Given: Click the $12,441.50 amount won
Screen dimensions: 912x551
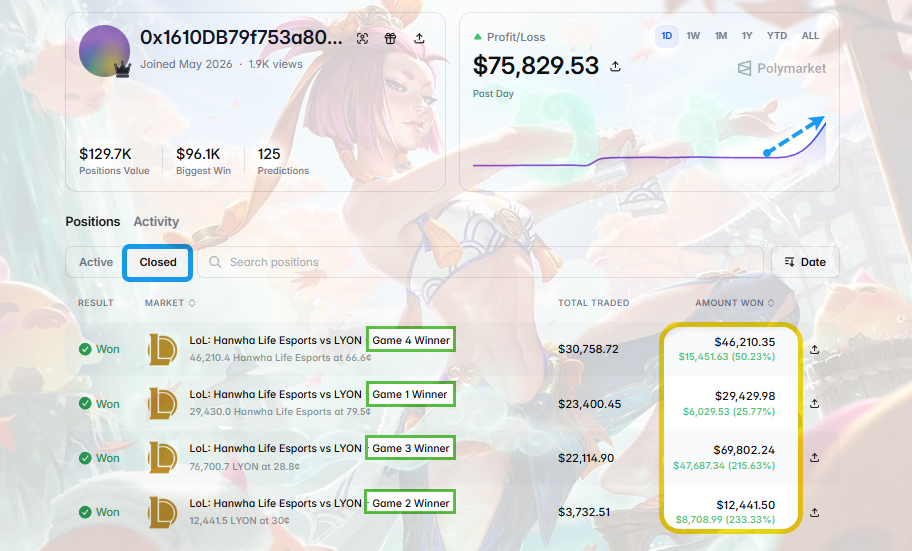Looking at the screenshot, I should pyautogui.click(x=746, y=505).
